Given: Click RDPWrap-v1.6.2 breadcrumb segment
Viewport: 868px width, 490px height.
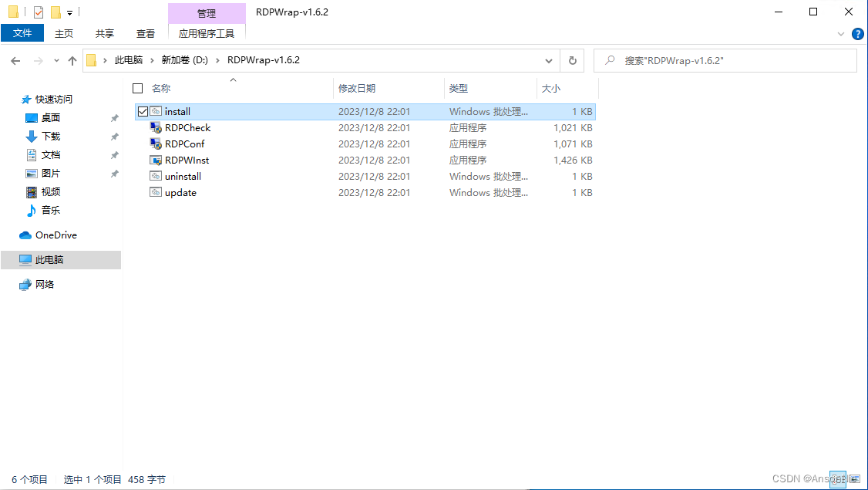Looking at the screenshot, I should pyautogui.click(x=264, y=60).
